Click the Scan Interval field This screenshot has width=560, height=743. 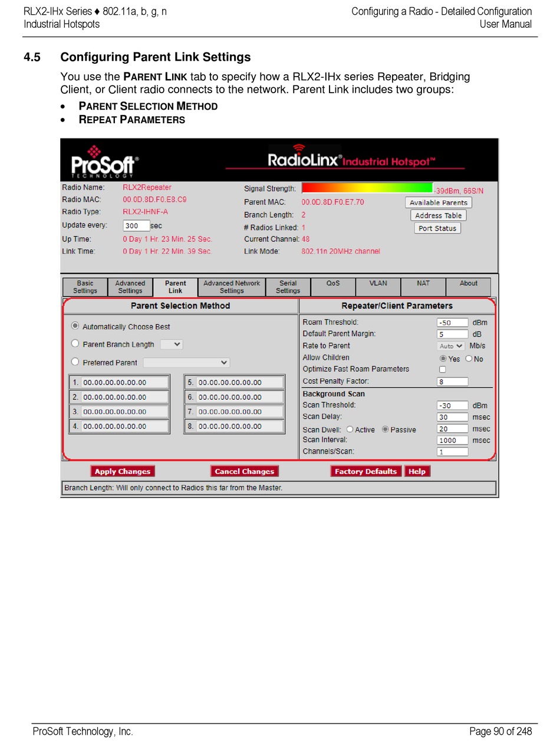[x=453, y=440]
